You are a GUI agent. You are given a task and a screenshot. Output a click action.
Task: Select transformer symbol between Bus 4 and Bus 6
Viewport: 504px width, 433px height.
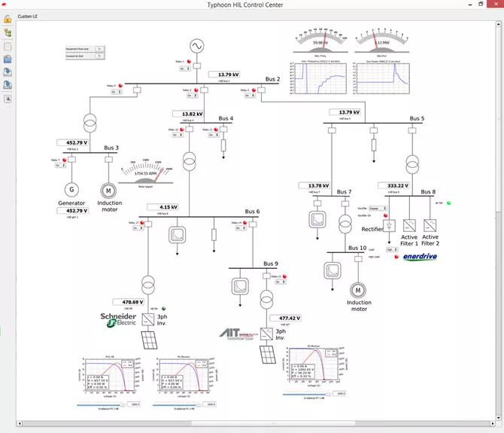pos(190,161)
